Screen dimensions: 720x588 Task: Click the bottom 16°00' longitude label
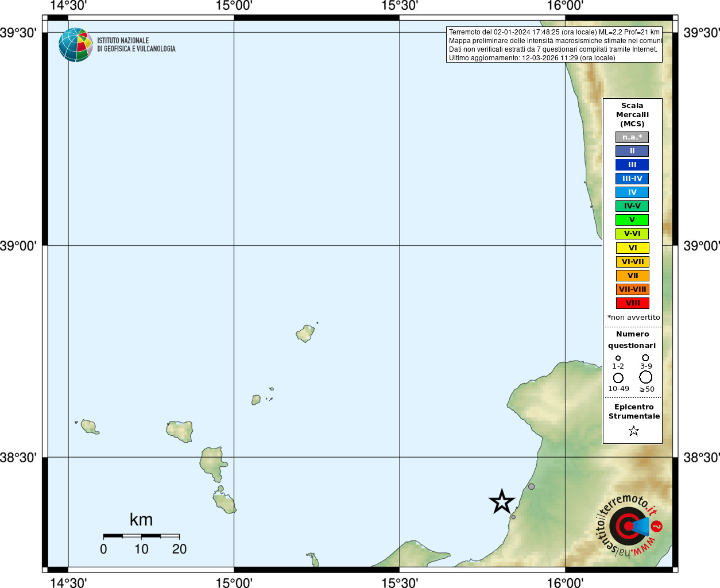point(565,583)
